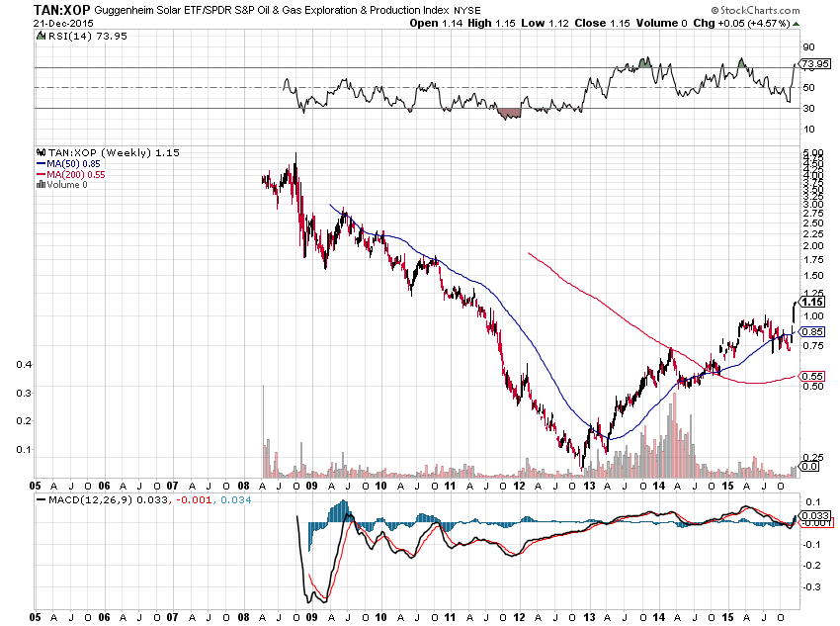The width and height of the screenshot is (840, 626).
Task: Click the RSI legend icon
Action: click(x=41, y=36)
